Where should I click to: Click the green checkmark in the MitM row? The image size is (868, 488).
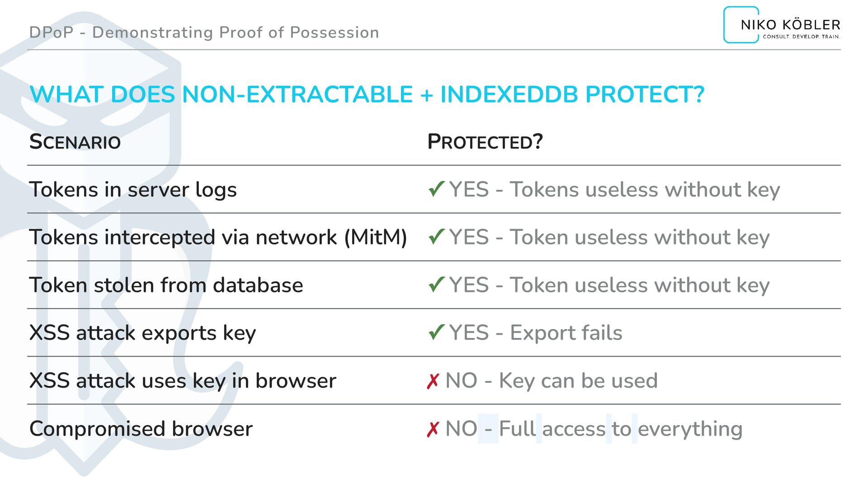click(x=436, y=237)
